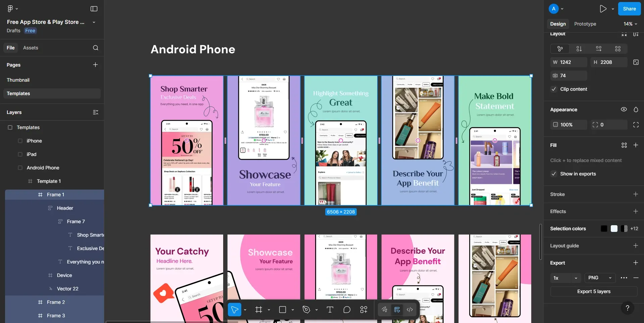Click the Share button
Viewport: 644px width, 323px height.
point(629,8)
